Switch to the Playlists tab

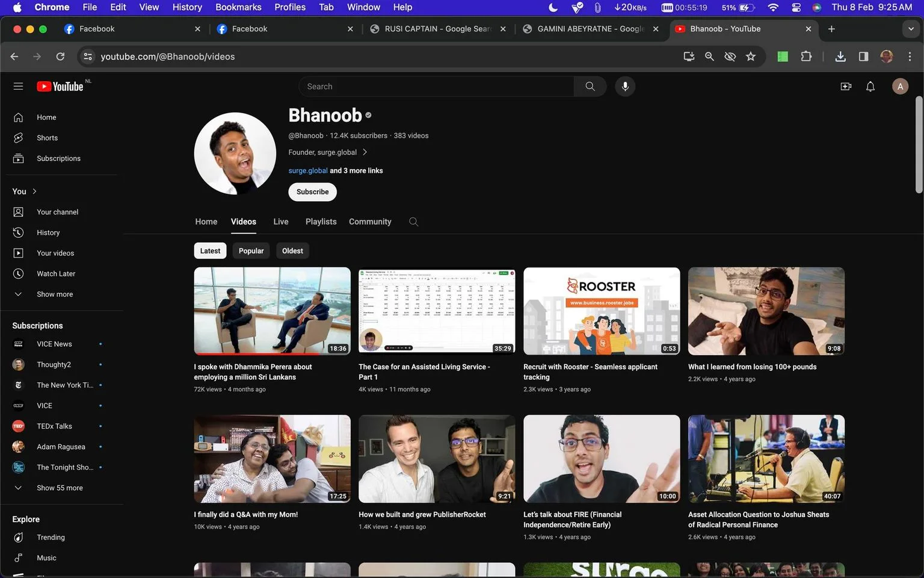321,222
